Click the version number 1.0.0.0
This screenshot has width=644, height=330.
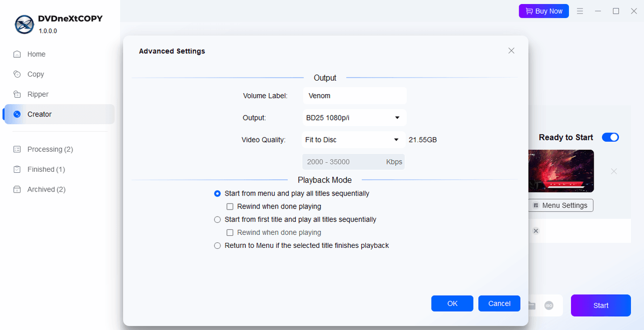48,31
